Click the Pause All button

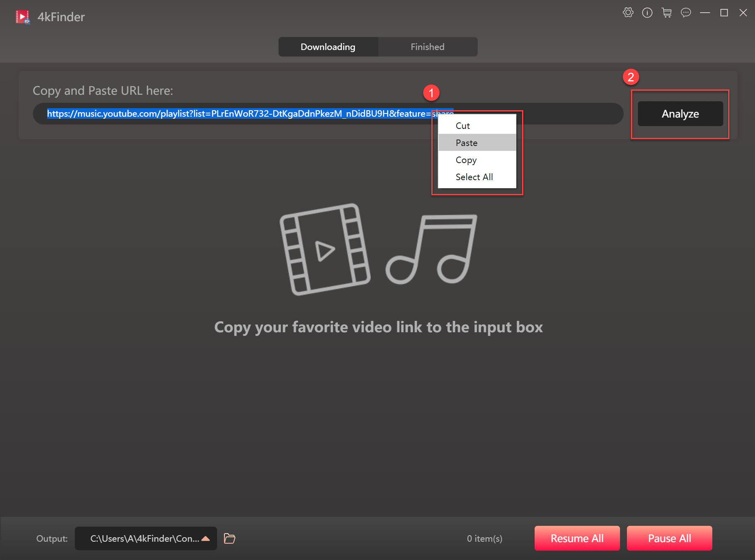(x=669, y=538)
